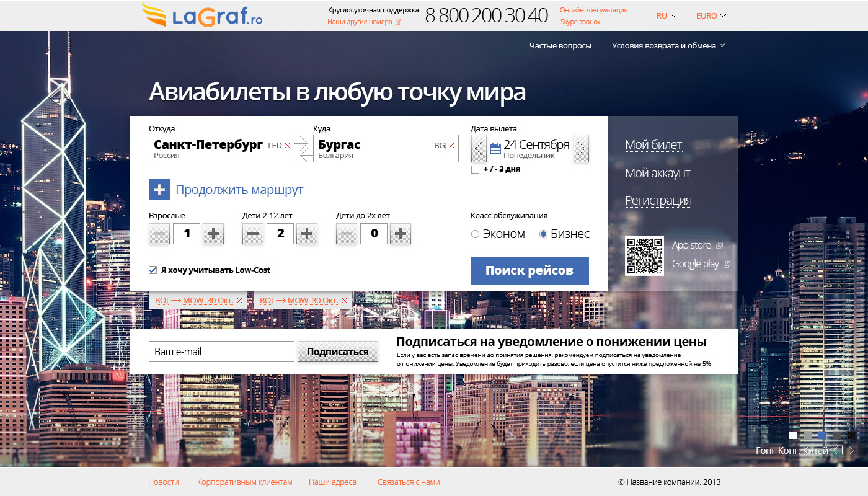868x496 pixels.
Task: Open the App store link
Action: click(692, 245)
